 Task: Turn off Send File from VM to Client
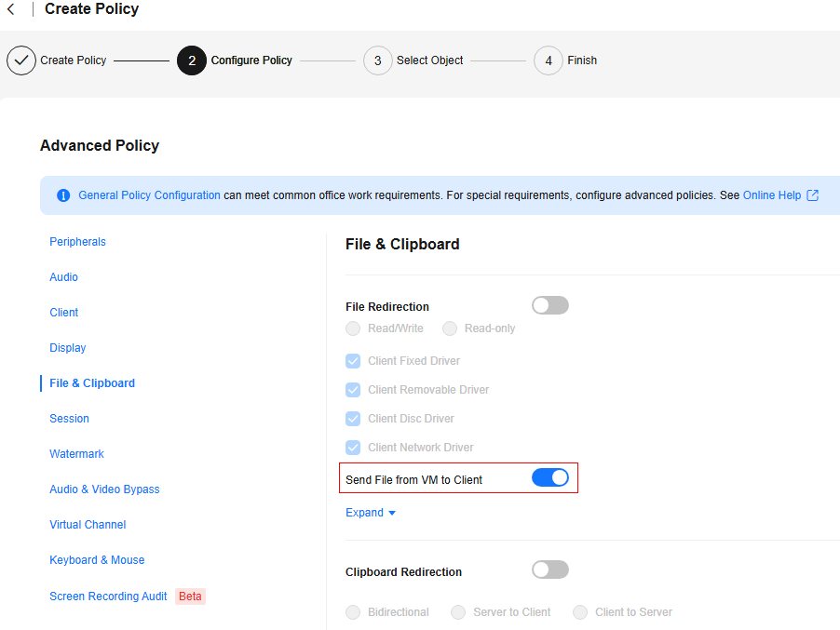[550, 477]
